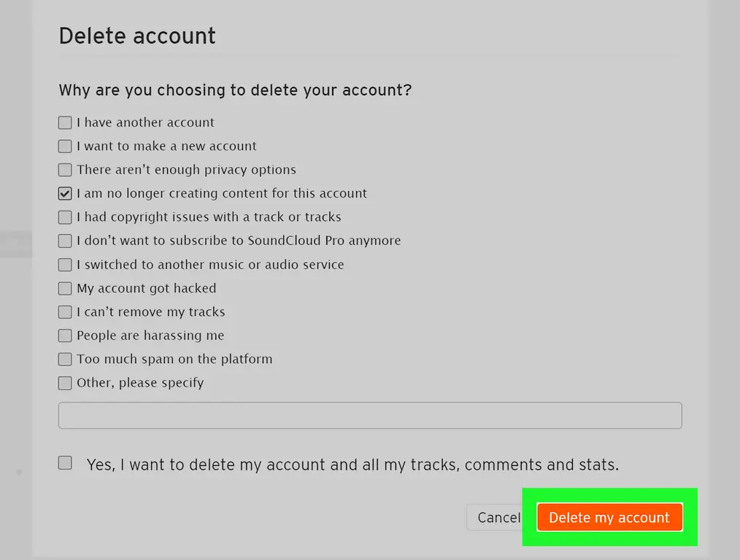This screenshot has width=740, height=560.
Task: Confirm 'Yes, I want to delete my account' checkbox
Action: pos(65,463)
